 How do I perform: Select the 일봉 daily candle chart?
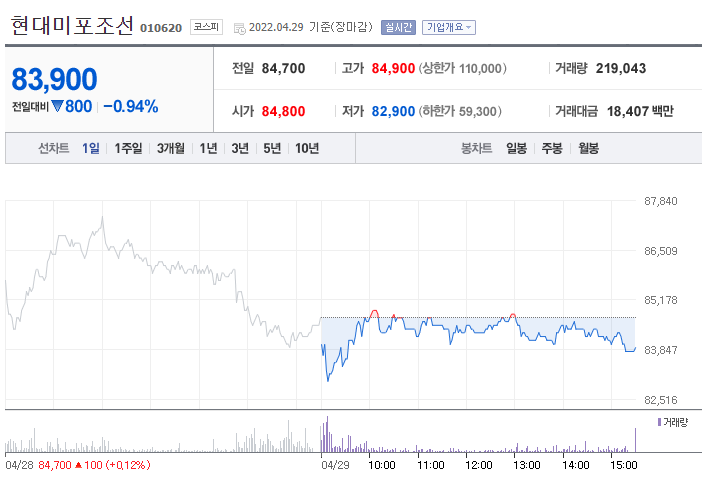(x=516, y=148)
